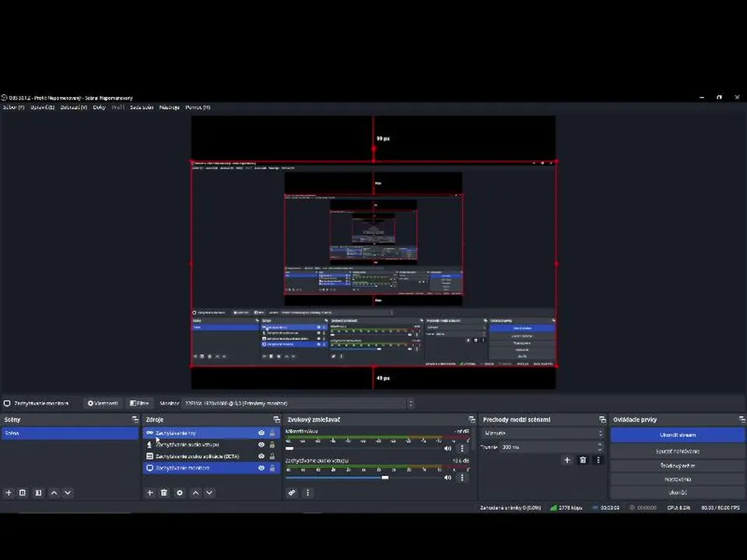Open the Monitor selection dropdown
Screen dimensions: 747x560
click(x=298, y=404)
